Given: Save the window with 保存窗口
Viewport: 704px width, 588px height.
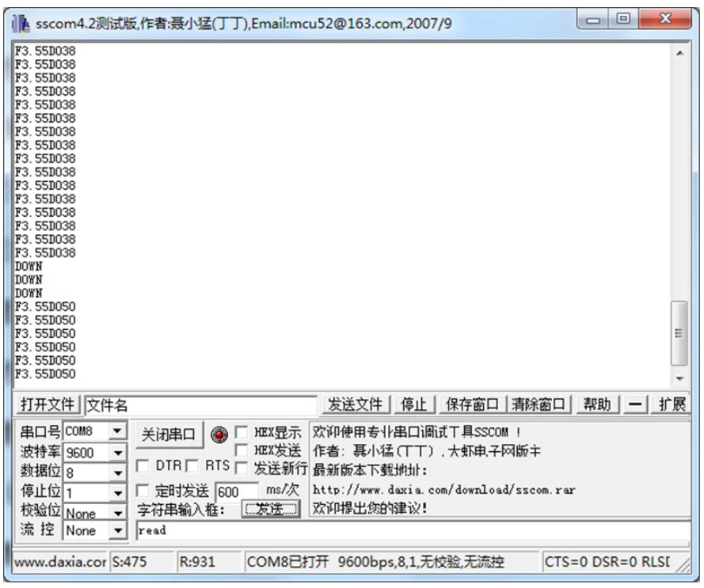Looking at the screenshot, I should [471, 404].
